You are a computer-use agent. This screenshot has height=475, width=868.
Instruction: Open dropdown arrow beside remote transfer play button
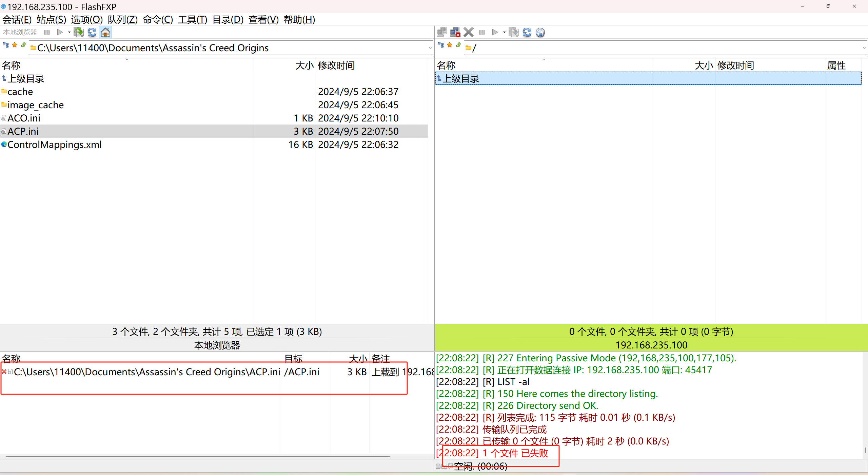pos(504,32)
